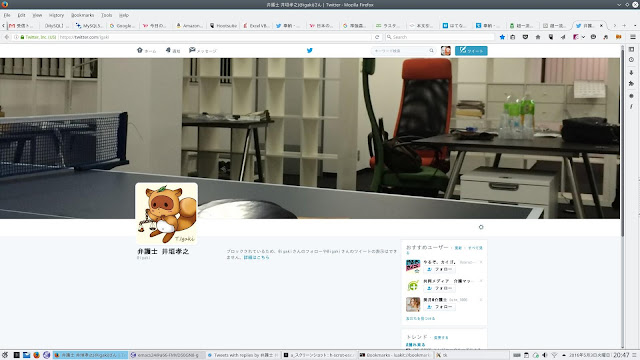Click the URL address field

click(x=214, y=37)
